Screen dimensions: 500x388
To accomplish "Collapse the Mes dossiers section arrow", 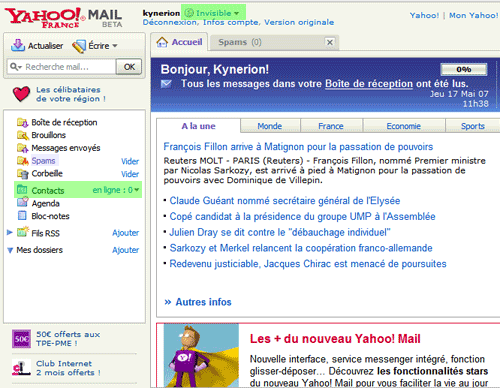I will (10, 250).
